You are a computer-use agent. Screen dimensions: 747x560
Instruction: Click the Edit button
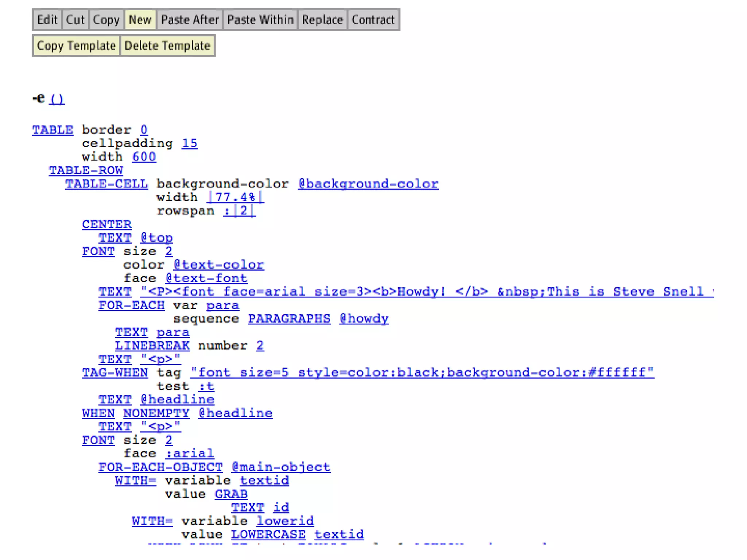tap(47, 20)
